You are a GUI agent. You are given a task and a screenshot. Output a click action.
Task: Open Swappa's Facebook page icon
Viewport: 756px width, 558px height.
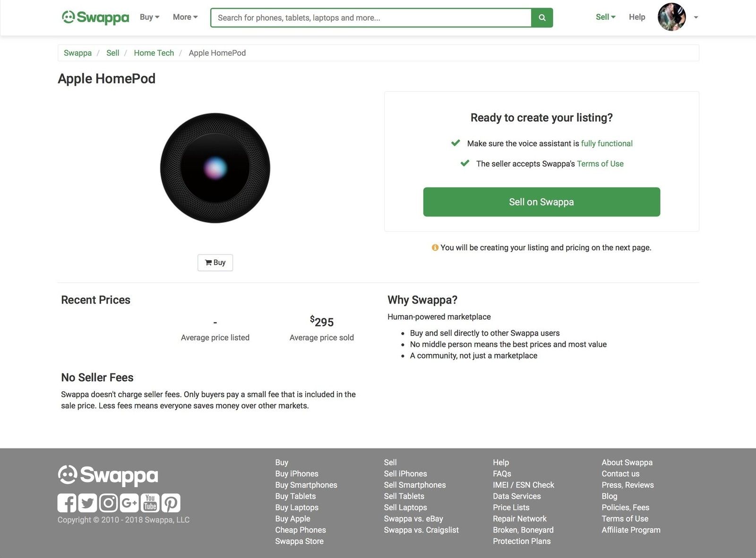(67, 503)
